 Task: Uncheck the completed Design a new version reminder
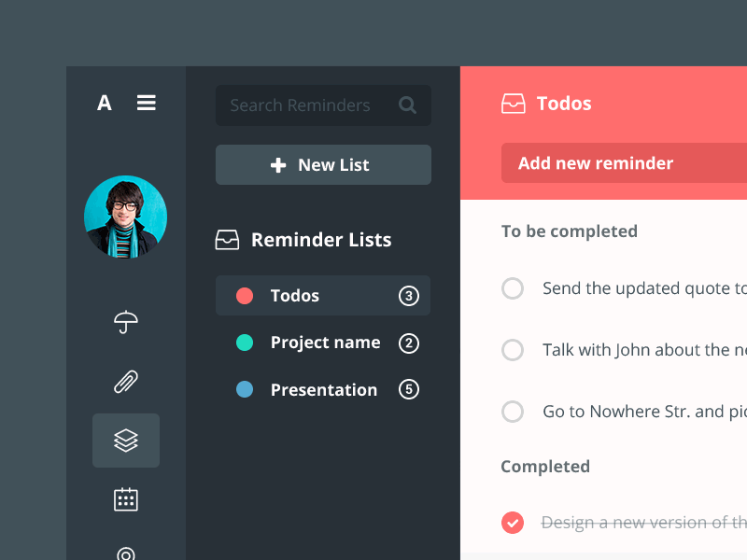(513, 523)
